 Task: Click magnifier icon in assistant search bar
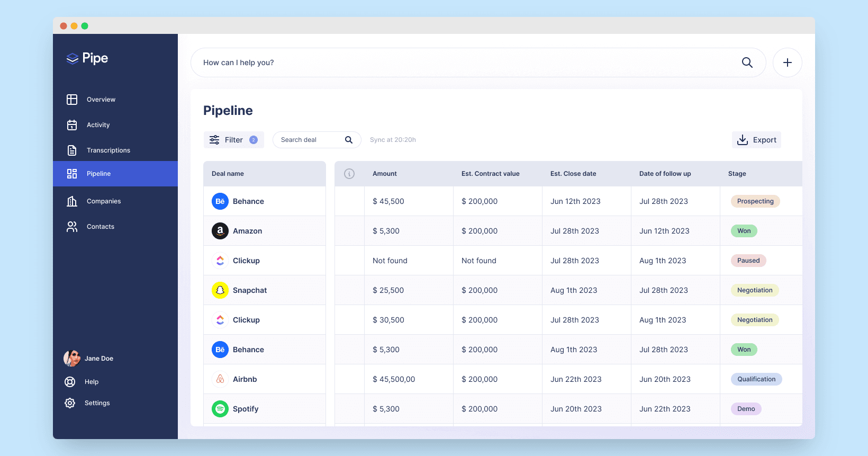(x=747, y=62)
